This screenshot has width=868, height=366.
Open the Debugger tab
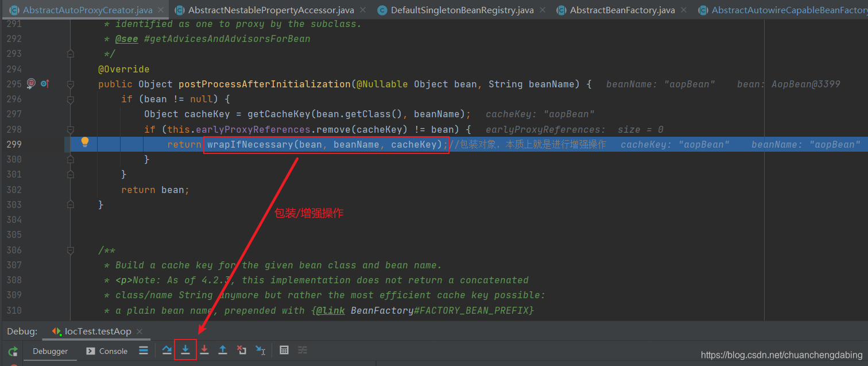[x=50, y=351]
